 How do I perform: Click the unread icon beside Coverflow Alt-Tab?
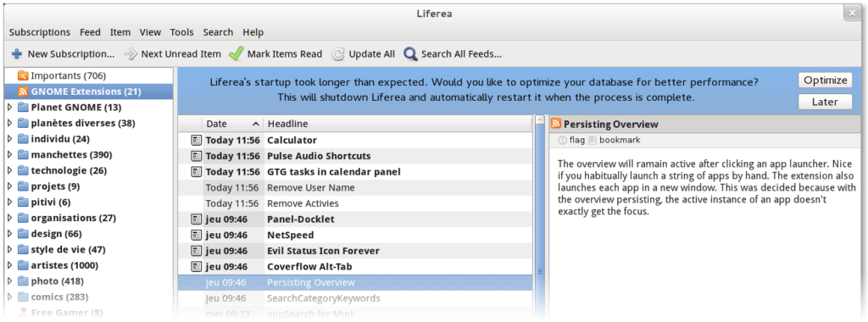pos(196,267)
